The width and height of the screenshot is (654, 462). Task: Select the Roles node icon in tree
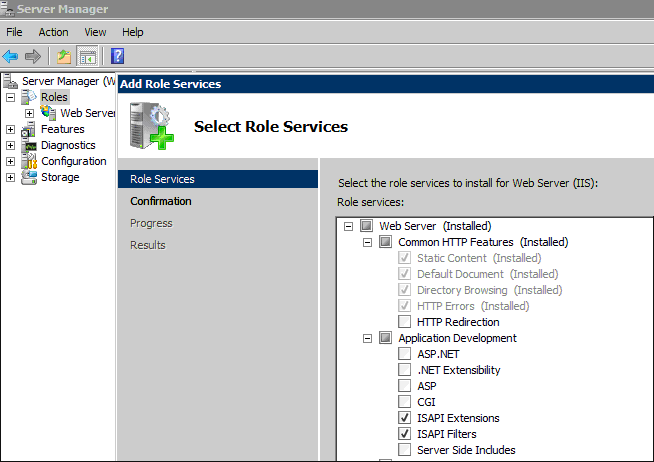pyautogui.click(x=29, y=97)
